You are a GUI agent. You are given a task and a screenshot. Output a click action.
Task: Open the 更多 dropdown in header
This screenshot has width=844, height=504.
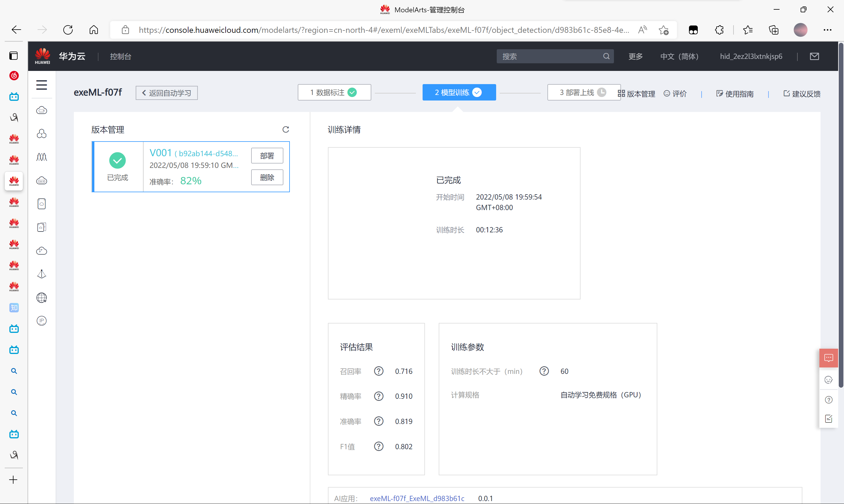click(x=635, y=56)
